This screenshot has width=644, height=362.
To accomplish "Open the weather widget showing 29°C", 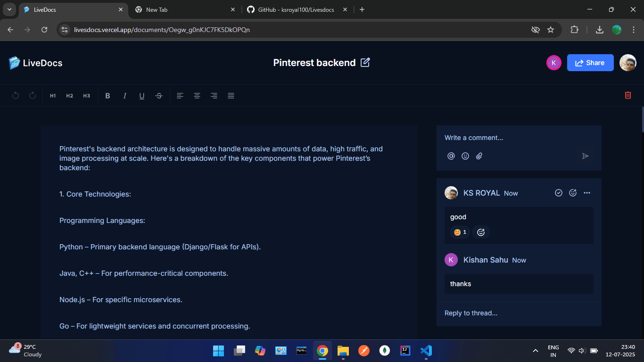I will pyautogui.click(x=26, y=351).
